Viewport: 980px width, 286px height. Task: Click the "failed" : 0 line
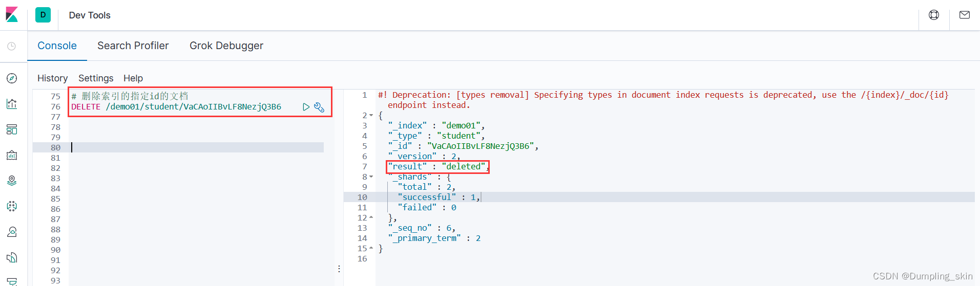(x=427, y=207)
